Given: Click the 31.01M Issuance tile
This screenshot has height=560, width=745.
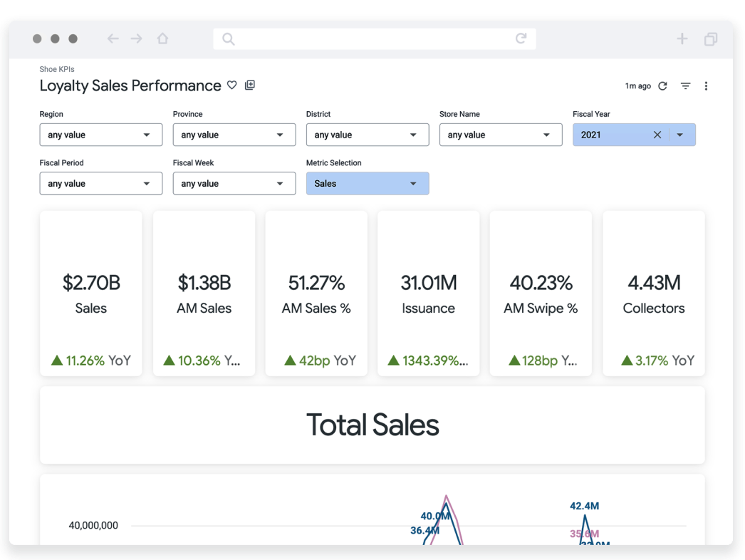Looking at the screenshot, I should point(429,294).
